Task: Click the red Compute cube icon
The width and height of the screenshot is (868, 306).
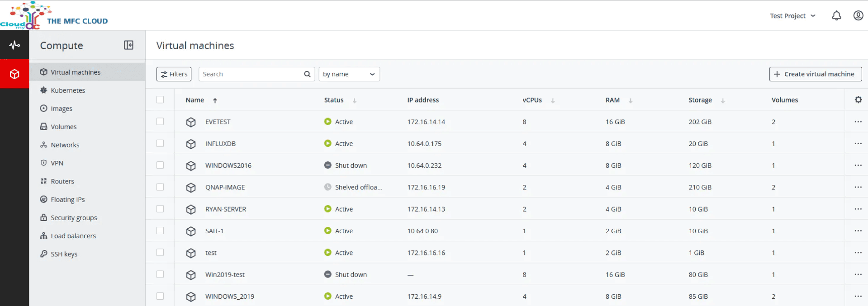Action: [x=14, y=74]
